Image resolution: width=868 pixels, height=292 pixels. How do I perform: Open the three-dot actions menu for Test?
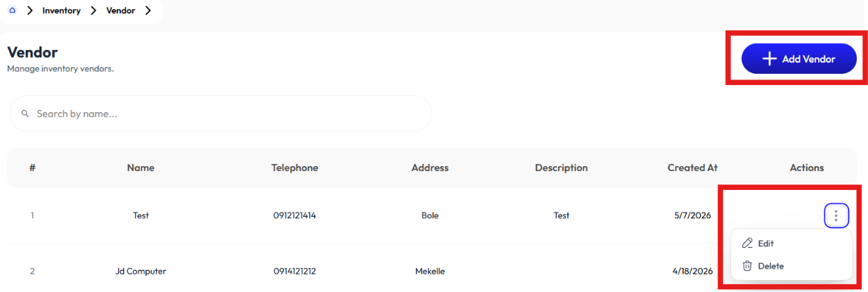836,215
